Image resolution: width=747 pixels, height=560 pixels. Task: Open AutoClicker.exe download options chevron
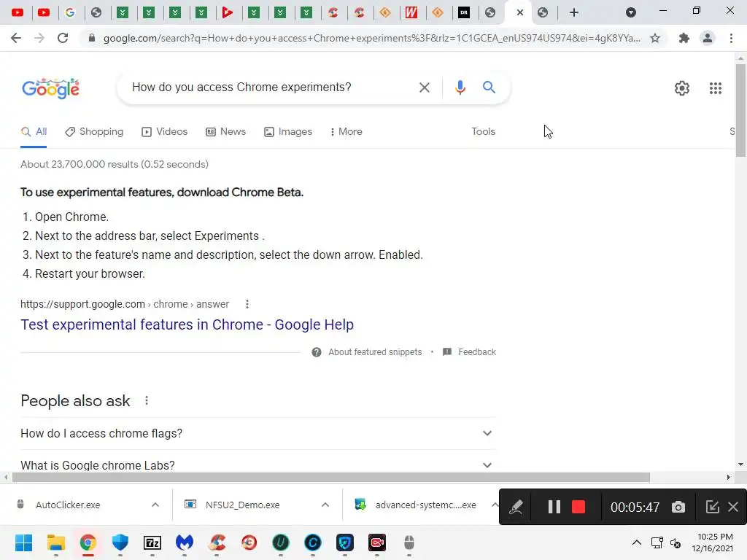(x=155, y=505)
